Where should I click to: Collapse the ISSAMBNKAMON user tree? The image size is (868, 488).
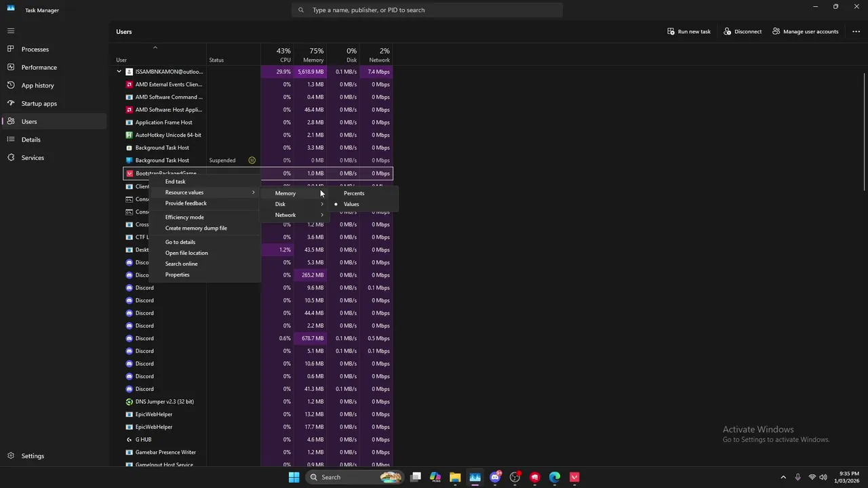119,71
